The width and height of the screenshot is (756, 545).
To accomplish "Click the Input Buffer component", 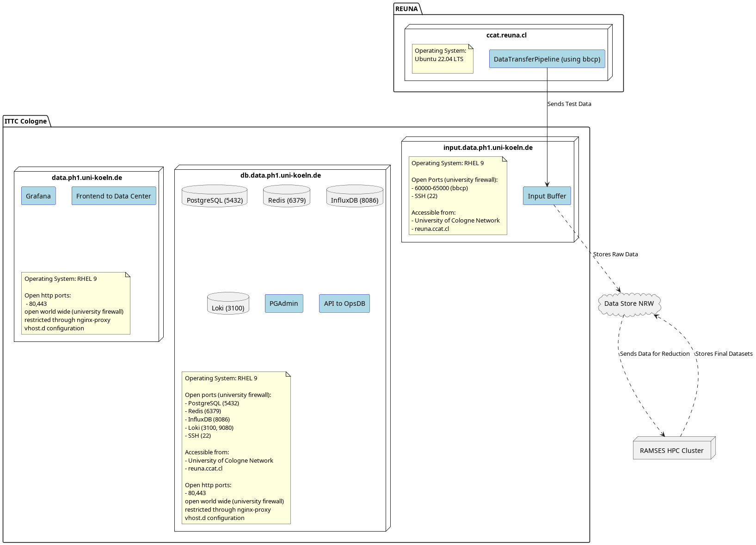I will 547,196.
